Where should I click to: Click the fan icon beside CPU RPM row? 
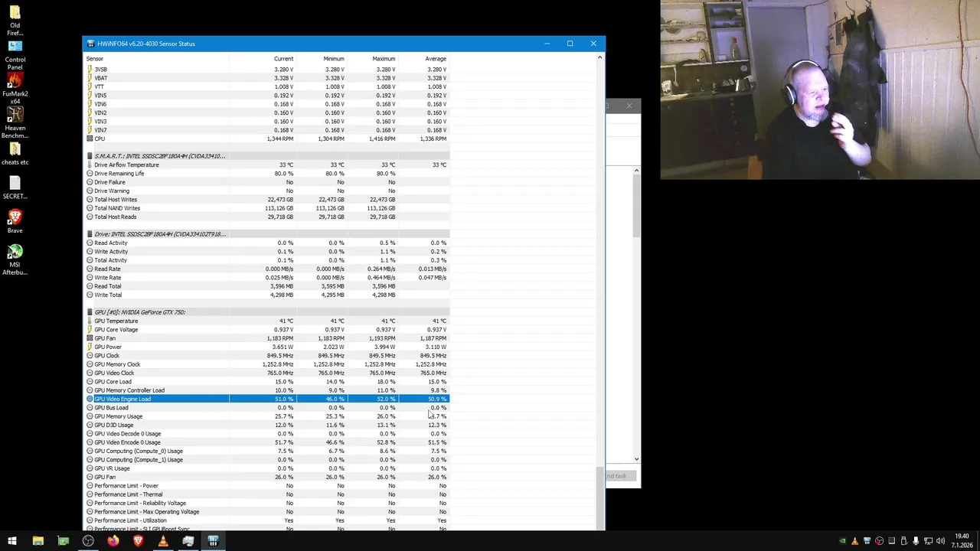click(90, 139)
